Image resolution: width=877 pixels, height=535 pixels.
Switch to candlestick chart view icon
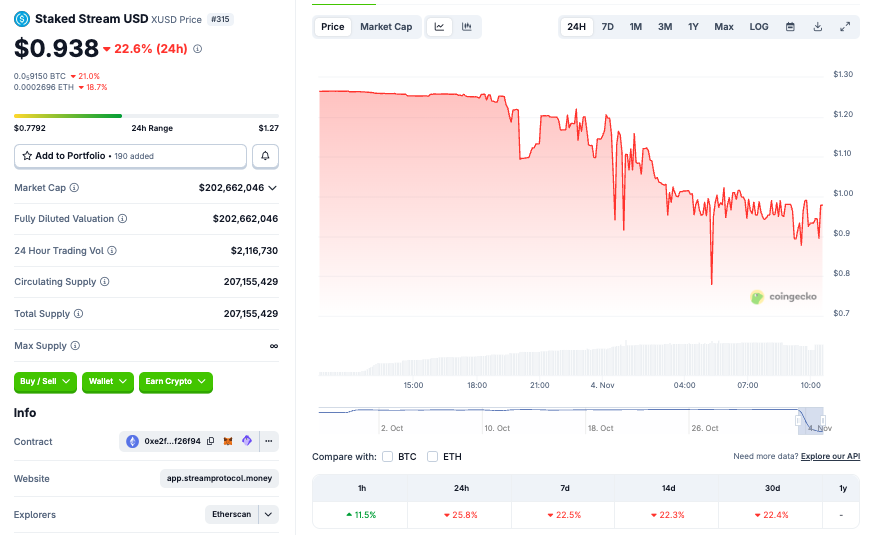pos(466,27)
